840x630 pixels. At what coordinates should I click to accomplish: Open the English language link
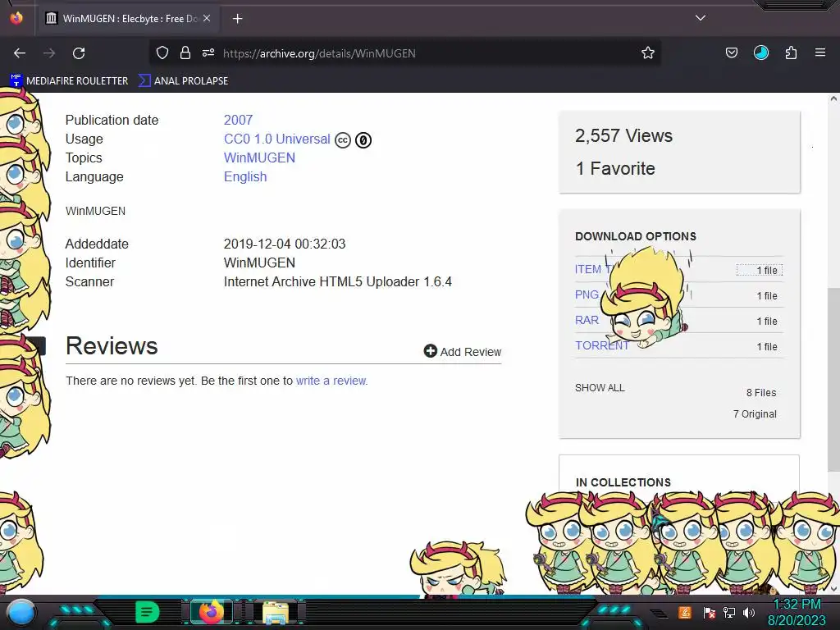click(244, 177)
